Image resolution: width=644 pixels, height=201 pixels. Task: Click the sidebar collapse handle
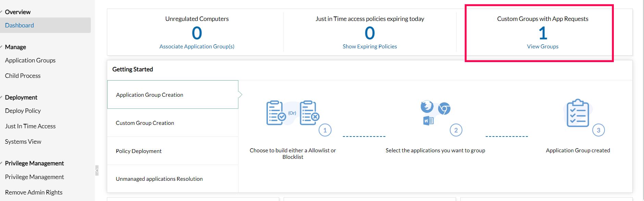coord(97,170)
